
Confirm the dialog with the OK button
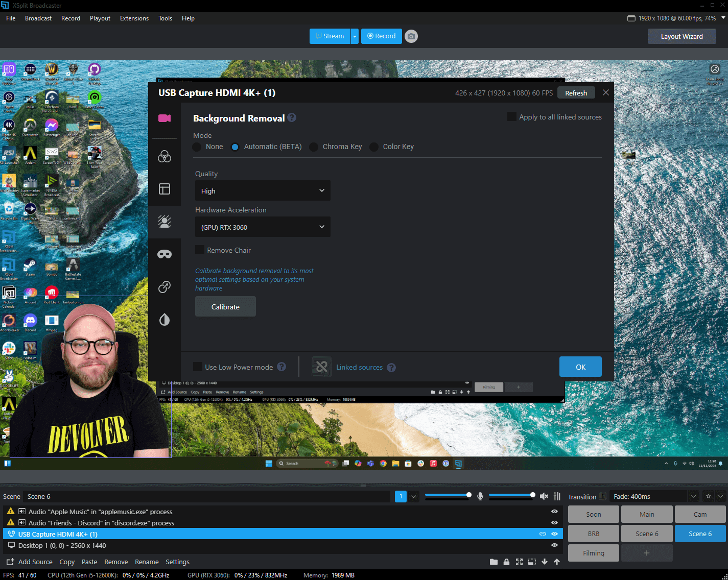point(580,367)
